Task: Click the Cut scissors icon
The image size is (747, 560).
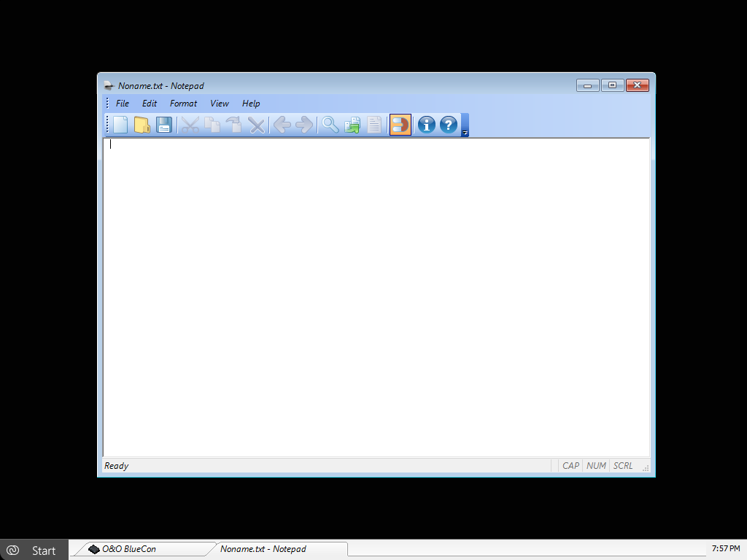Action: point(190,125)
